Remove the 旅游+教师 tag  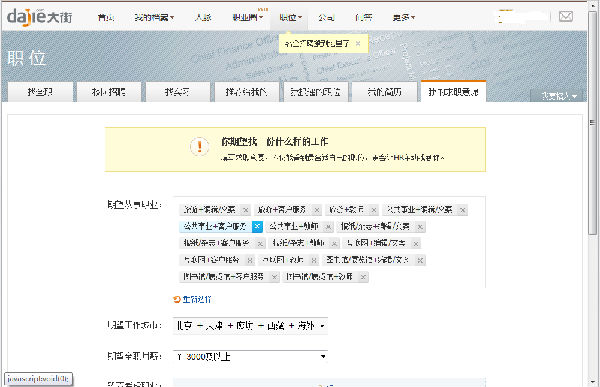pyautogui.click(x=374, y=210)
